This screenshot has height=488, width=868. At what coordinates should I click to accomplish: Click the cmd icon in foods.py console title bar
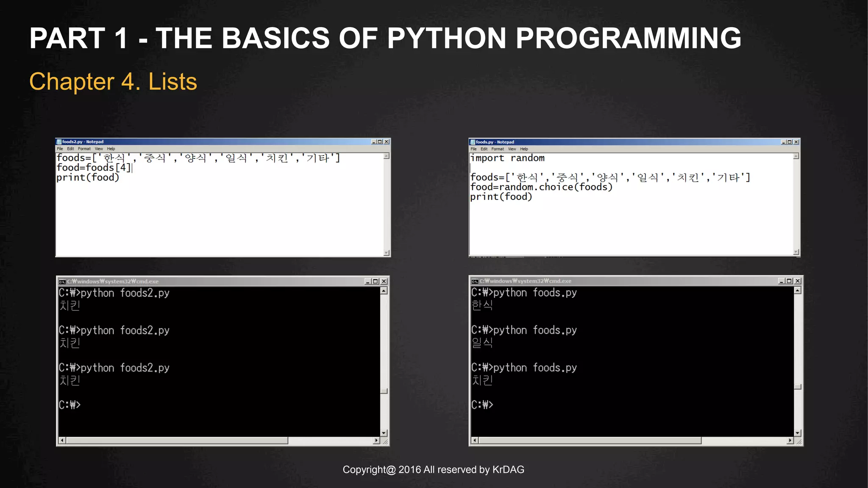[475, 281]
